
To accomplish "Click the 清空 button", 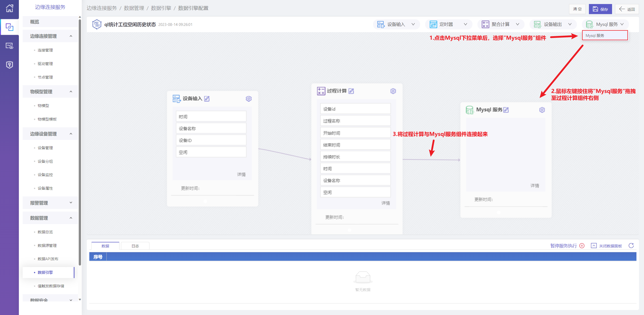I will [x=577, y=9].
